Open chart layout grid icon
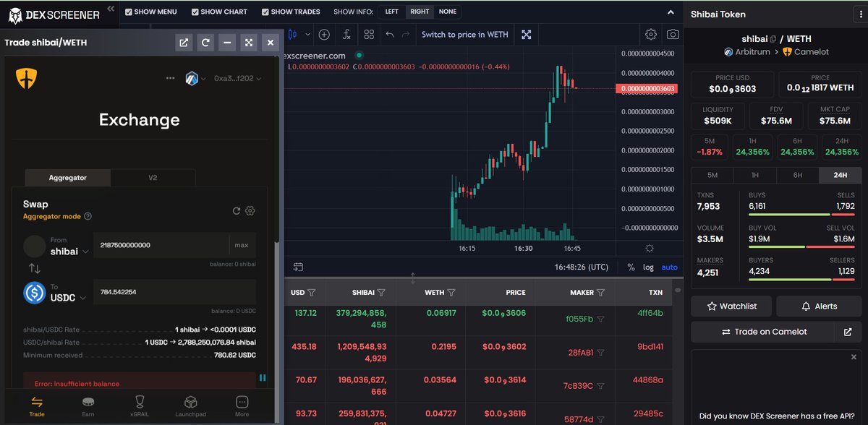Screen dimensions: 868x425 (369, 34)
